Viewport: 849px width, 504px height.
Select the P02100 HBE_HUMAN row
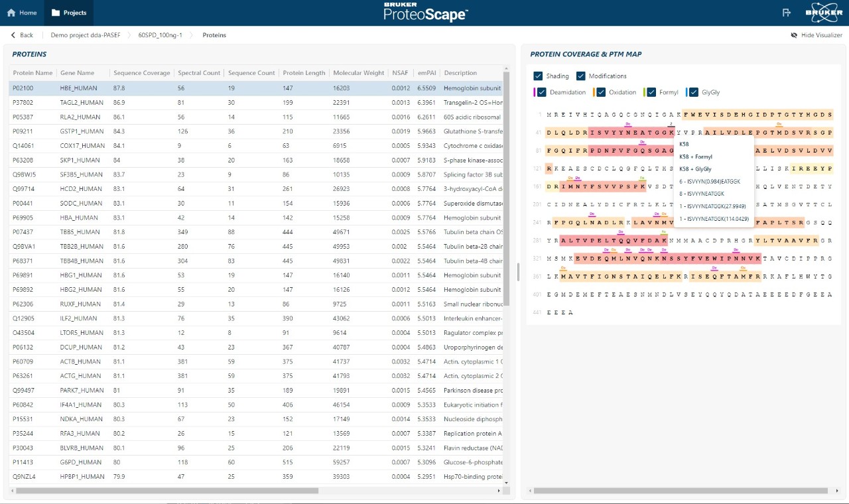(x=256, y=88)
